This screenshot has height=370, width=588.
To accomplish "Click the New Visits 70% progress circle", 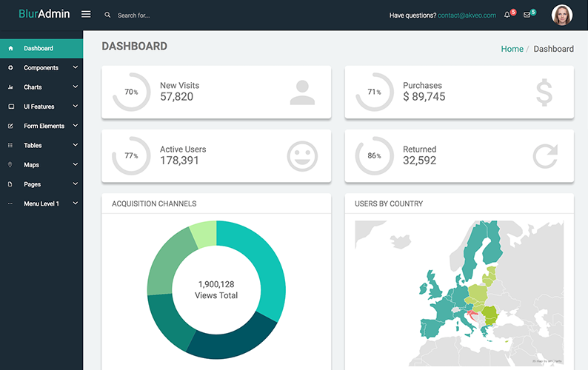I will [131, 92].
